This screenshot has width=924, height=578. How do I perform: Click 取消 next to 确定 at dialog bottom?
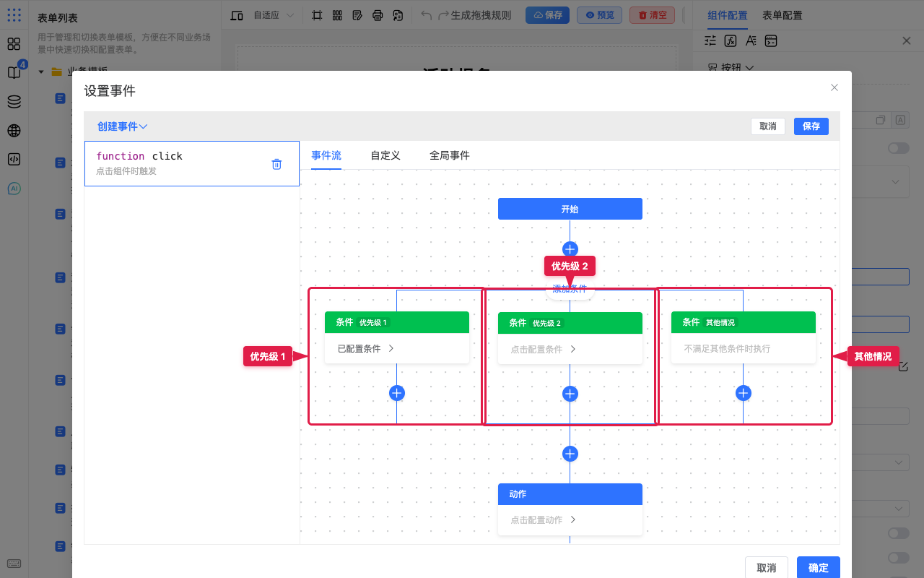tap(767, 568)
